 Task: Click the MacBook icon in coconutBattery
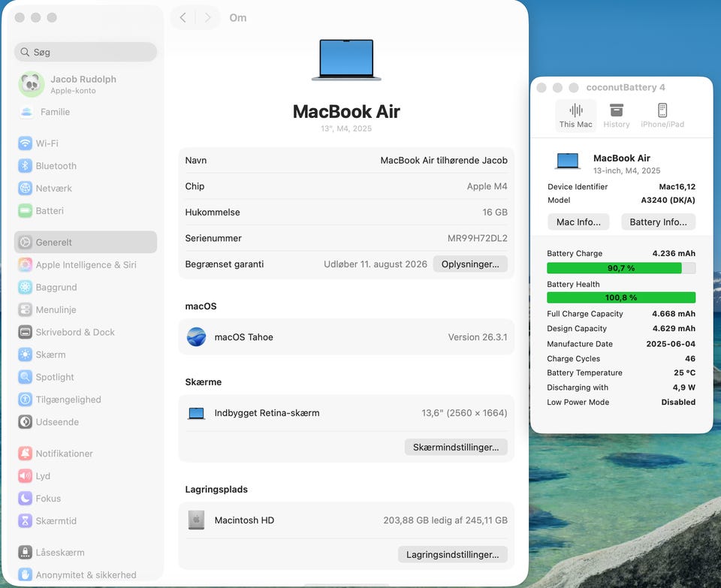click(x=568, y=161)
